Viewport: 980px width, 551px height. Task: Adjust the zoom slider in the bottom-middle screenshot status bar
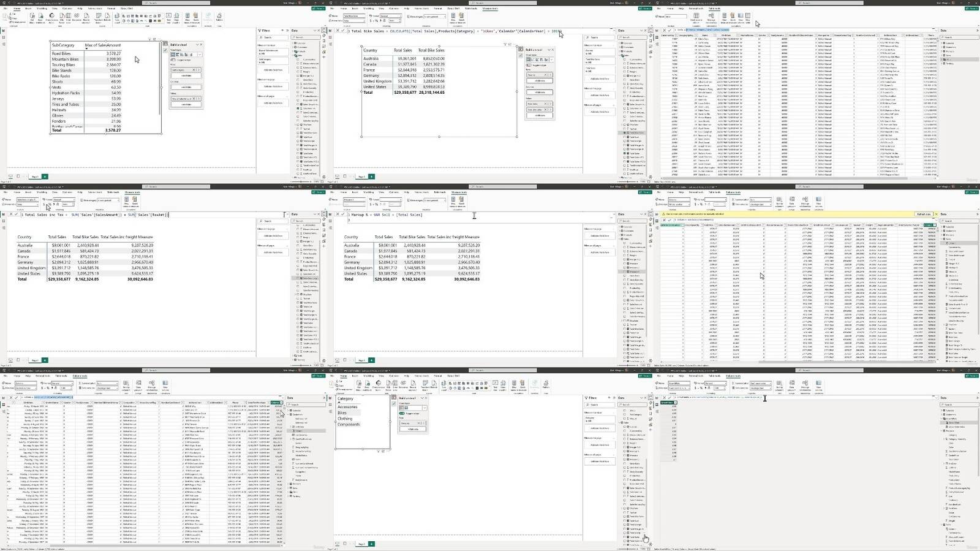coord(627,549)
